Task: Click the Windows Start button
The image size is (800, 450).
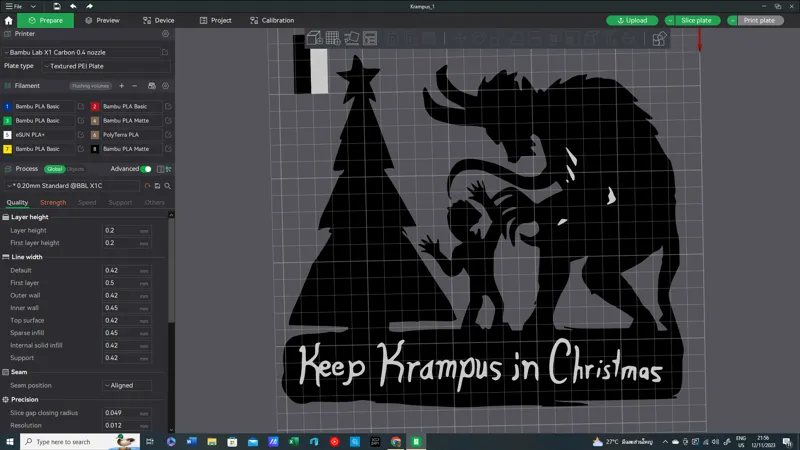Action: coord(9,441)
